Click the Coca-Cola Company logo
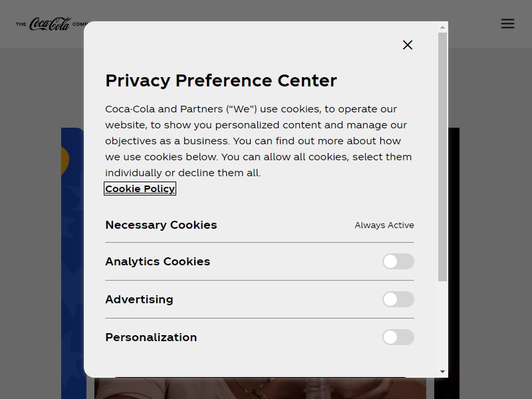 click(52, 24)
